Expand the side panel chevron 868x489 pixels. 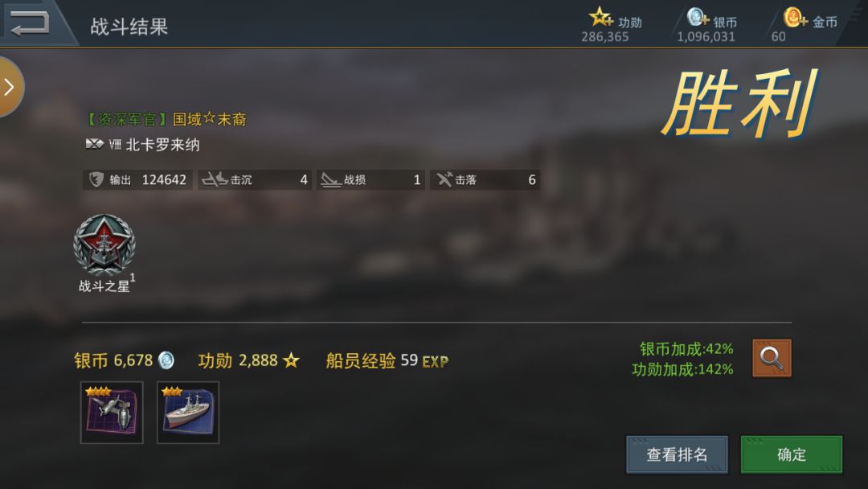pyautogui.click(x=10, y=87)
